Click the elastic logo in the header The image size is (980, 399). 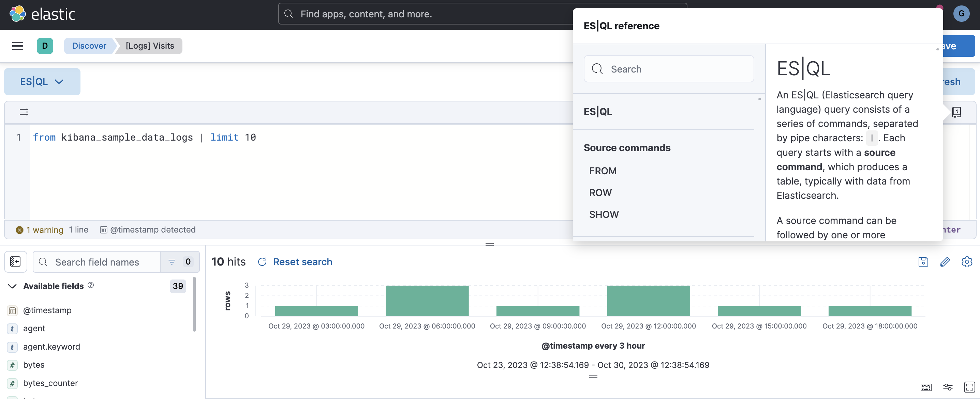[43, 14]
